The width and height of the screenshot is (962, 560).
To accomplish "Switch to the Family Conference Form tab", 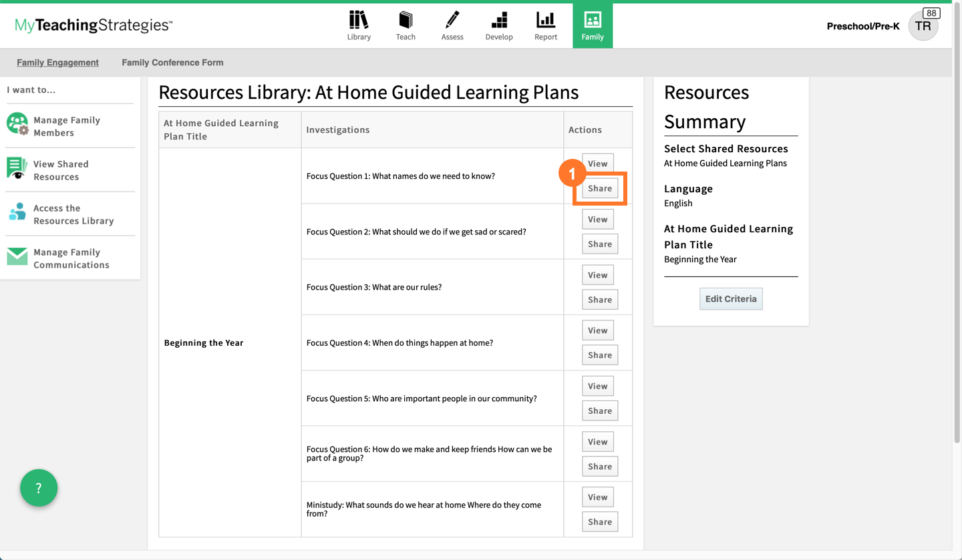I will [x=172, y=61].
